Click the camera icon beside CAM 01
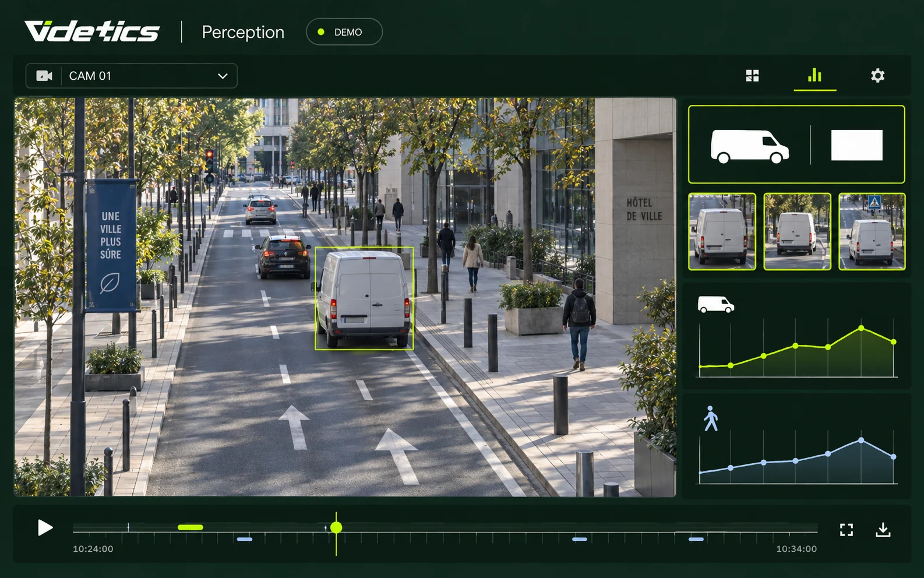The image size is (924, 578). [x=44, y=76]
